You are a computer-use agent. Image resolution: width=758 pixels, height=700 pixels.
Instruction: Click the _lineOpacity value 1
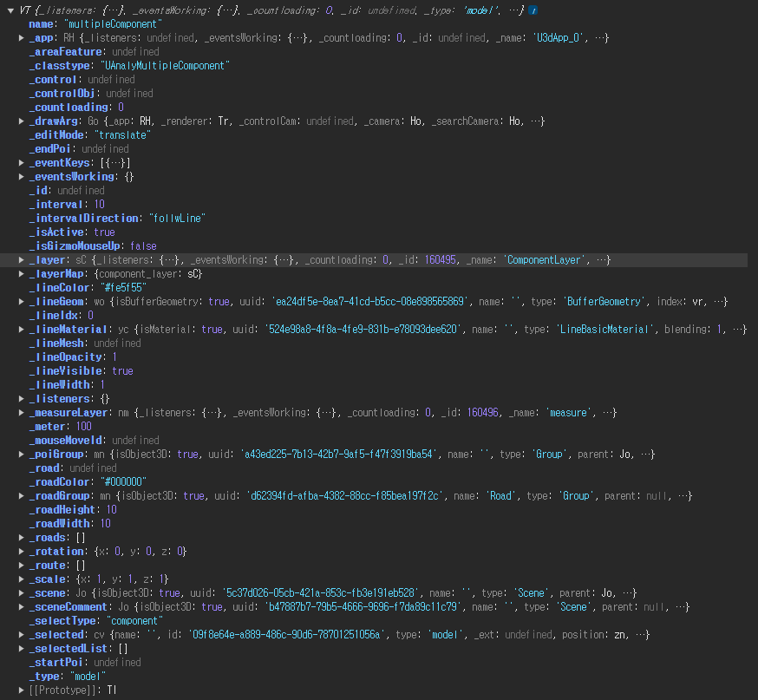114,357
